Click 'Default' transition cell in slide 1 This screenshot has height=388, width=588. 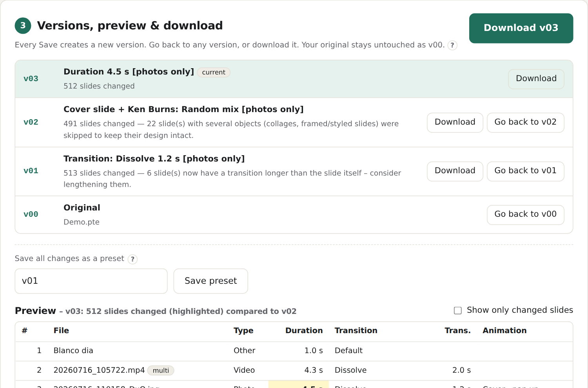348,351
